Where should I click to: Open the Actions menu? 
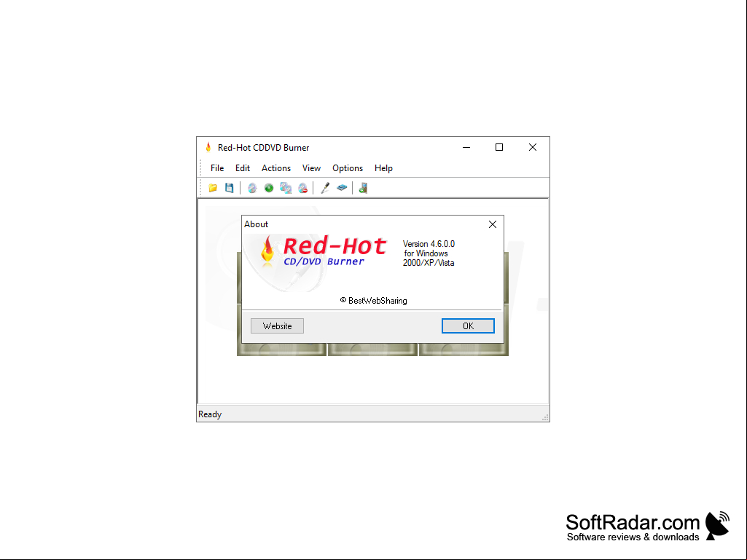pos(275,168)
